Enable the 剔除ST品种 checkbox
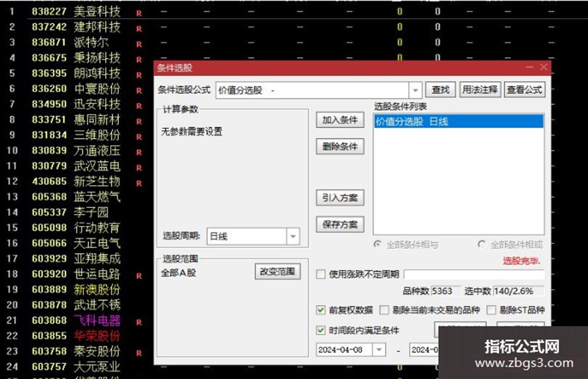 tap(492, 310)
